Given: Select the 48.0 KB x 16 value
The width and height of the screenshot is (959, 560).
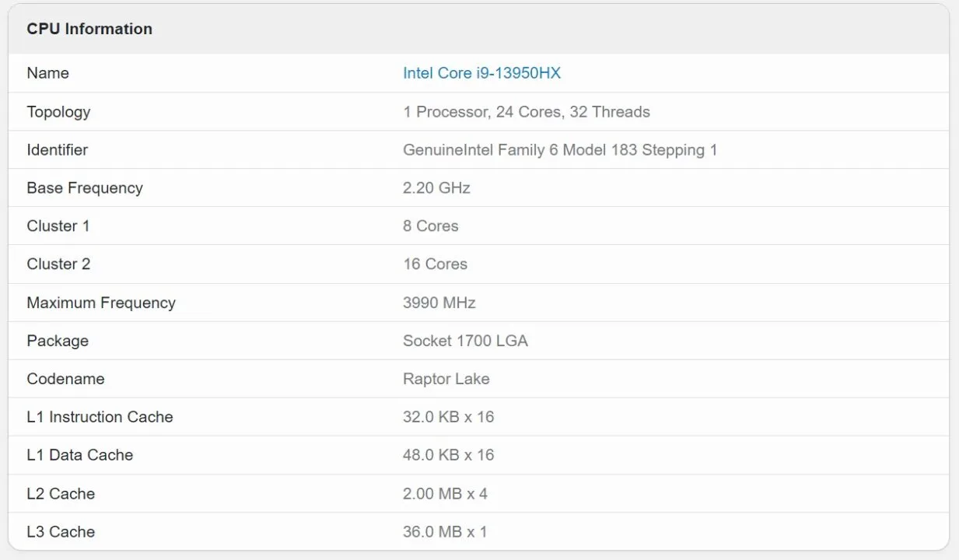Looking at the screenshot, I should coord(448,455).
